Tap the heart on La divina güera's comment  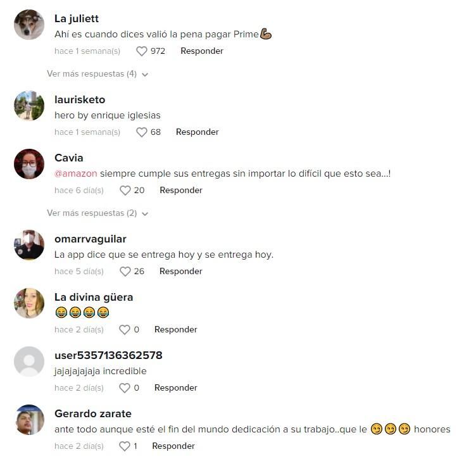click(125, 330)
